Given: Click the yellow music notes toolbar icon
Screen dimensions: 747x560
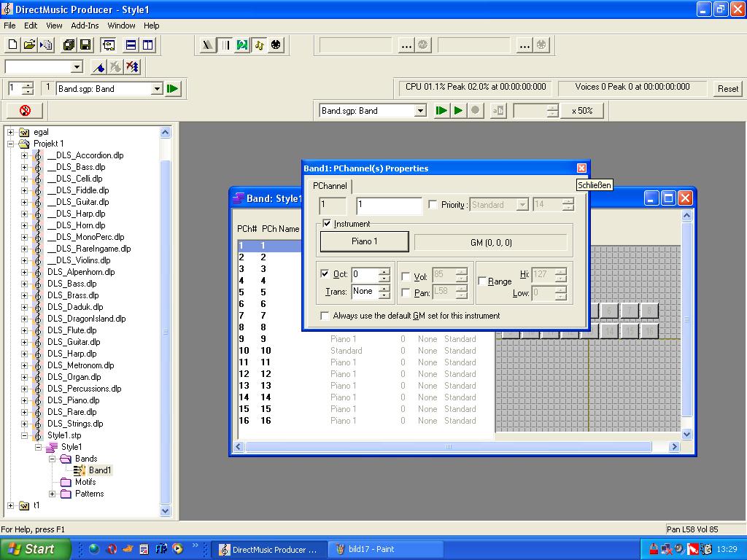Looking at the screenshot, I should [259, 45].
